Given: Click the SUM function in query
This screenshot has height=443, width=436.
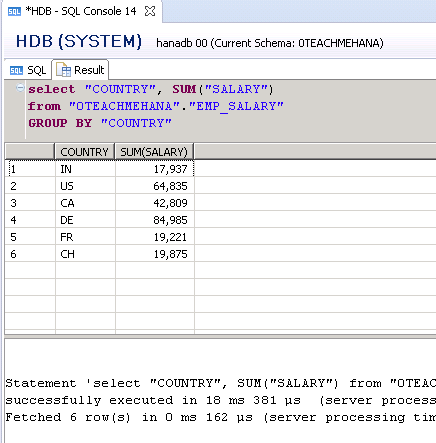Looking at the screenshot, I should pos(184,89).
